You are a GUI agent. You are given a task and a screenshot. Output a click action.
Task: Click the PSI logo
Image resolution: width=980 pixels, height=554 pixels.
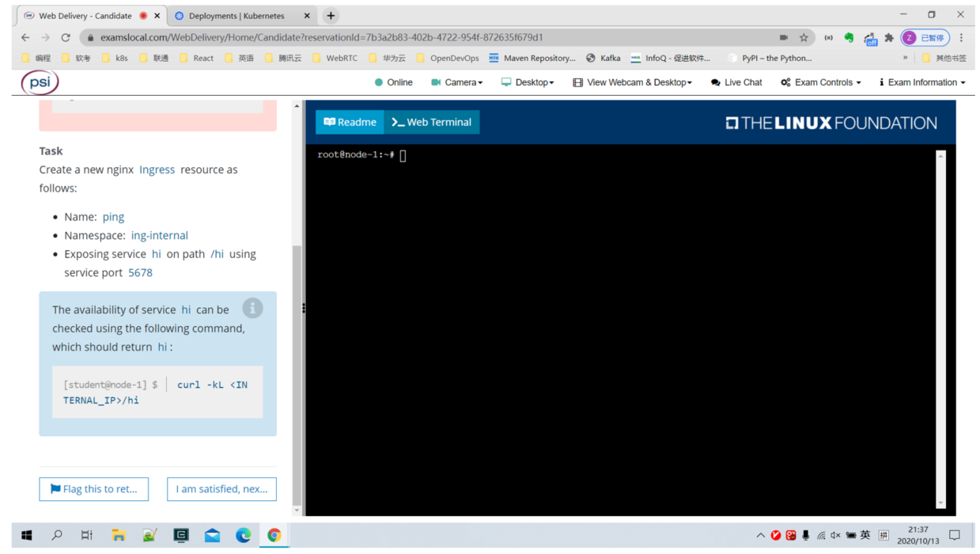40,82
